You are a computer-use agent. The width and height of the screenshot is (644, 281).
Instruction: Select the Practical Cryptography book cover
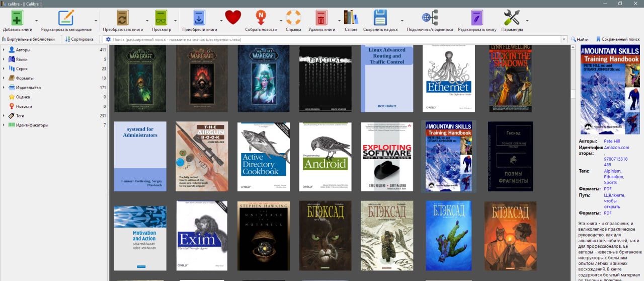pyautogui.click(x=326, y=79)
